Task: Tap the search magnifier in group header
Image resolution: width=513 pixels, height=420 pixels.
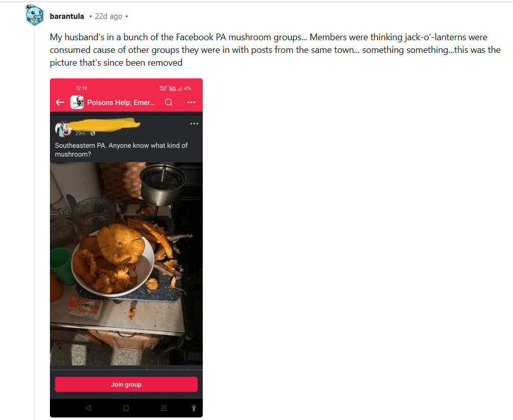Action: (x=169, y=102)
